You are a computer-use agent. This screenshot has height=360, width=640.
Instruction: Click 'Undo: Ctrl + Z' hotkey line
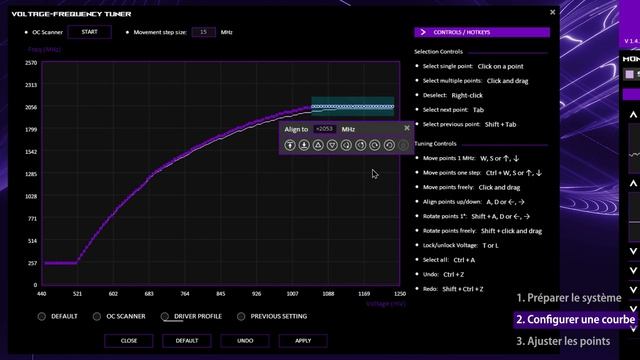tap(443, 275)
